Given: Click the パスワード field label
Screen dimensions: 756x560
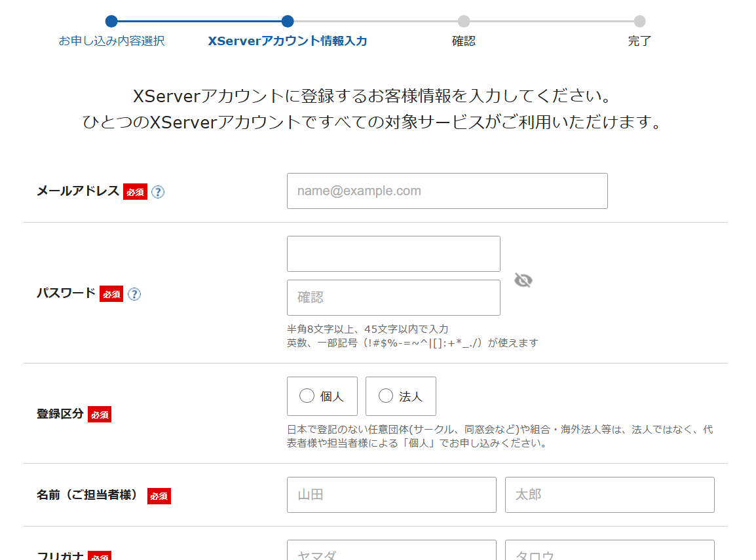Looking at the screenshot, I should [x=66, y=293].
